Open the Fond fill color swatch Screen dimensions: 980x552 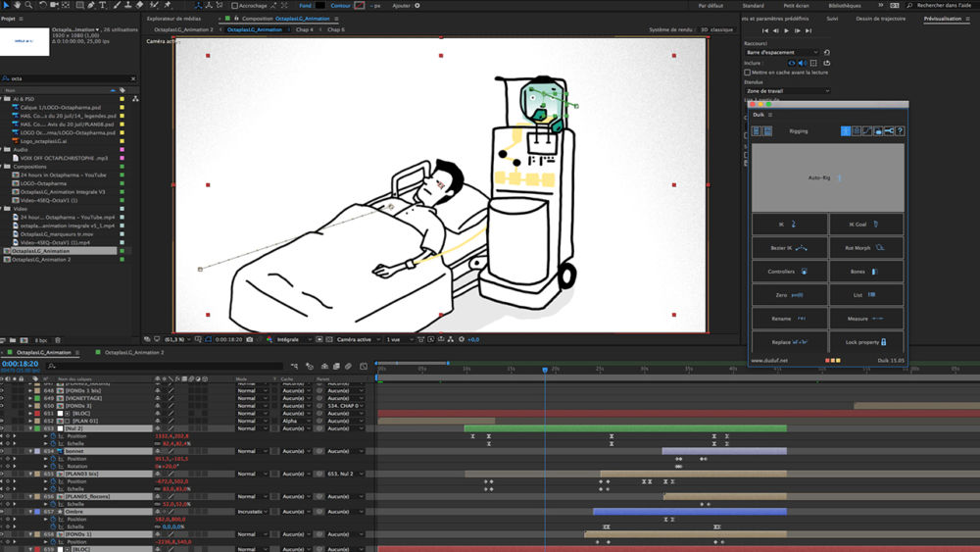point(320,6)
